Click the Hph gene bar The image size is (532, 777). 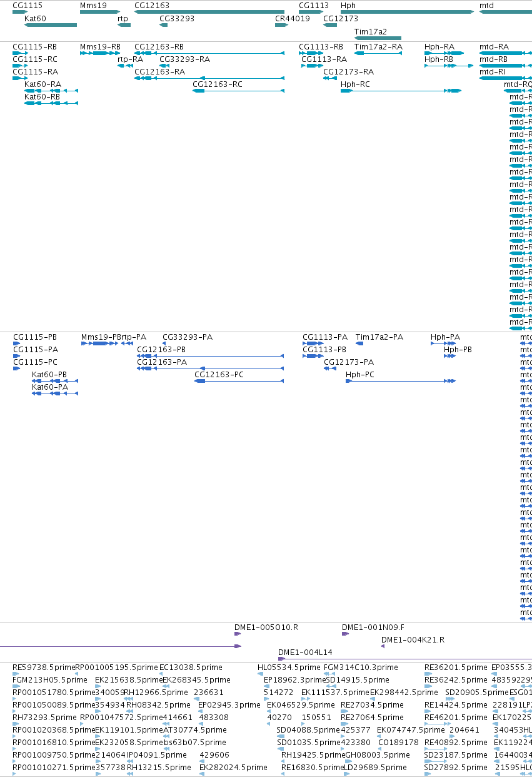(x=407, y=12)
